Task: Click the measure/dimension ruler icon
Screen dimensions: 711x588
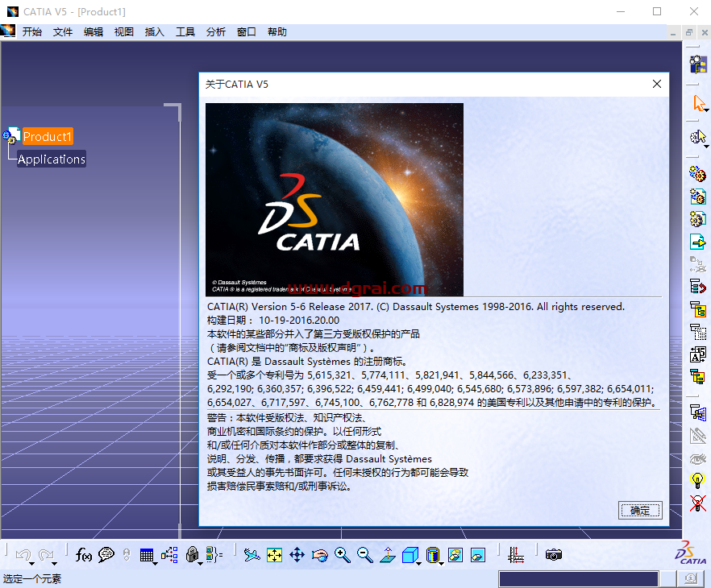Action: pos(516,554)
